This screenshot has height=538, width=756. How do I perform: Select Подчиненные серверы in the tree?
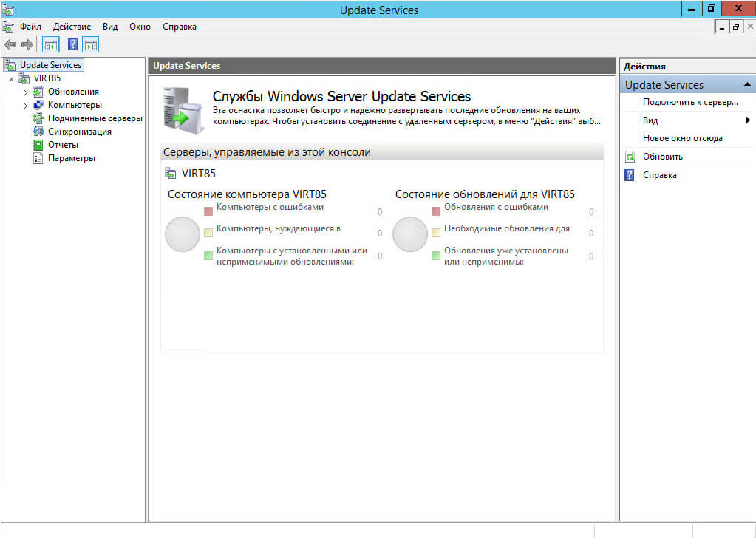(95, 118)
